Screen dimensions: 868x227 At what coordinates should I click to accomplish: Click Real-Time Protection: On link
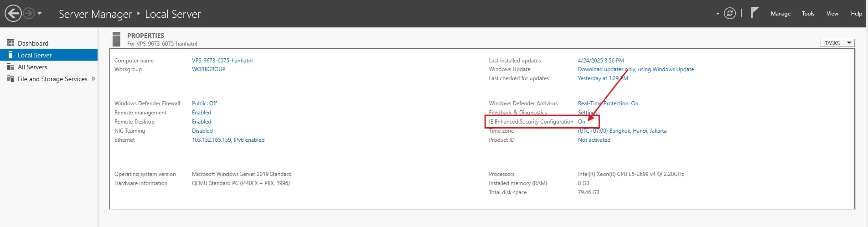pyautogui.click(x=608, y=103)
